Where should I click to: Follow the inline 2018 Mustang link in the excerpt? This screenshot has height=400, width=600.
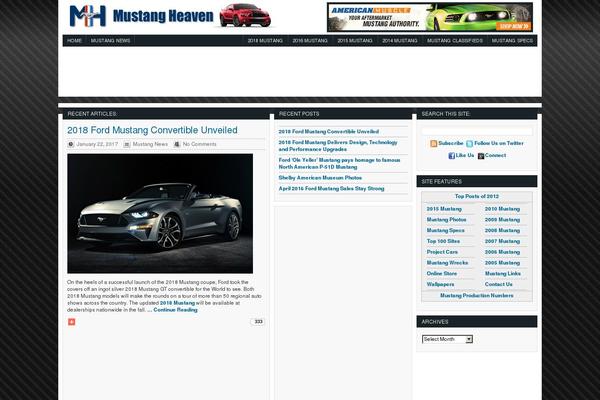tap(177, 303)
